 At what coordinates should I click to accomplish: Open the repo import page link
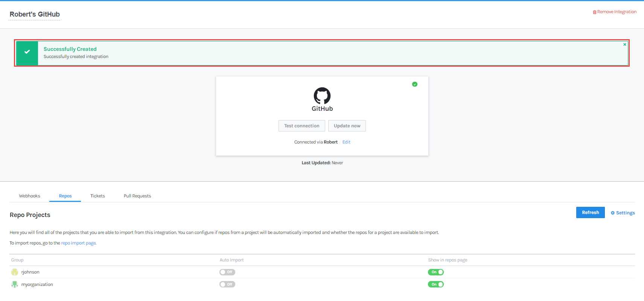pyautogui.click(x=78, y=243)
